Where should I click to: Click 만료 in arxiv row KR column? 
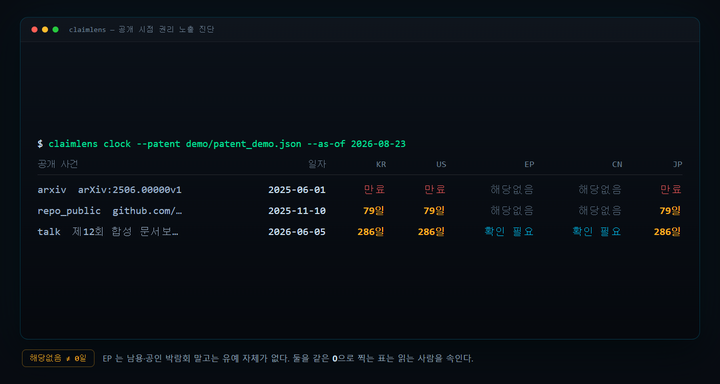pos(374,189)
